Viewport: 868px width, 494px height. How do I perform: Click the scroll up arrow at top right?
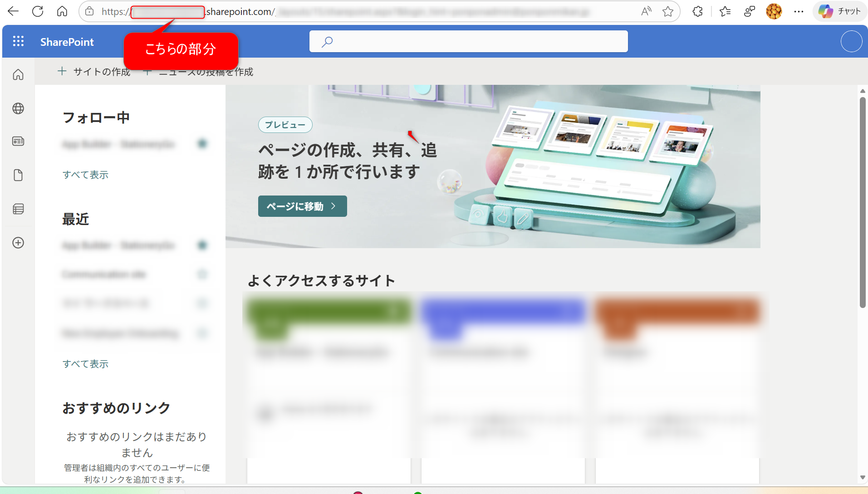pyautogui.click(x=863, y=91)
